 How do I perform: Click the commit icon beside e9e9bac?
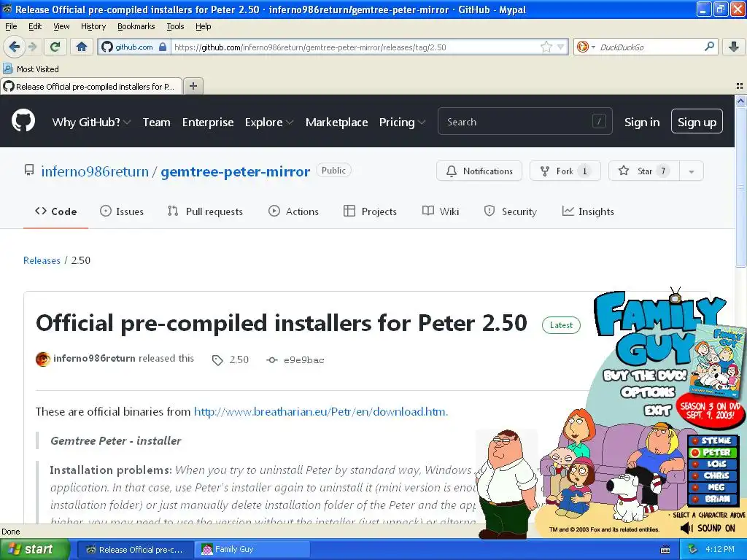(272, 360)
